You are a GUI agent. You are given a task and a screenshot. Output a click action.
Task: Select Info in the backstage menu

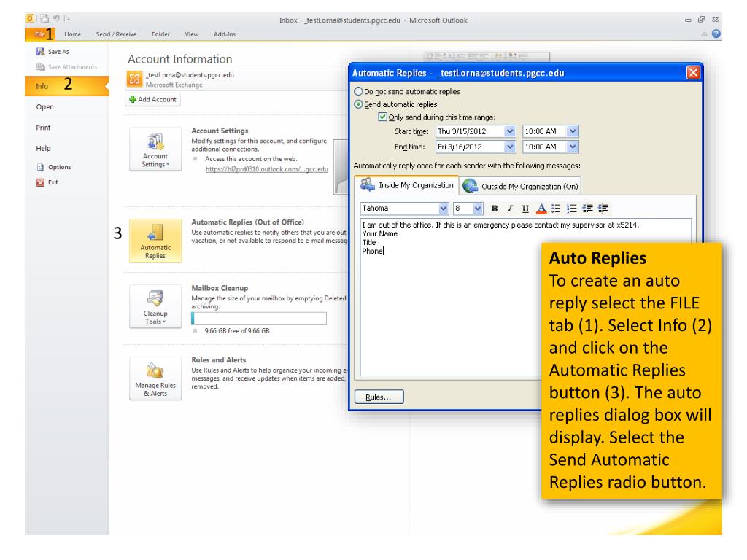pos(66,86)
